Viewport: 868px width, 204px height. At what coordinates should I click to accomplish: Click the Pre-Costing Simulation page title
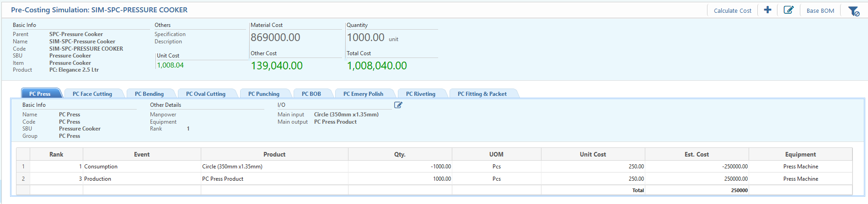coord(99,10)
